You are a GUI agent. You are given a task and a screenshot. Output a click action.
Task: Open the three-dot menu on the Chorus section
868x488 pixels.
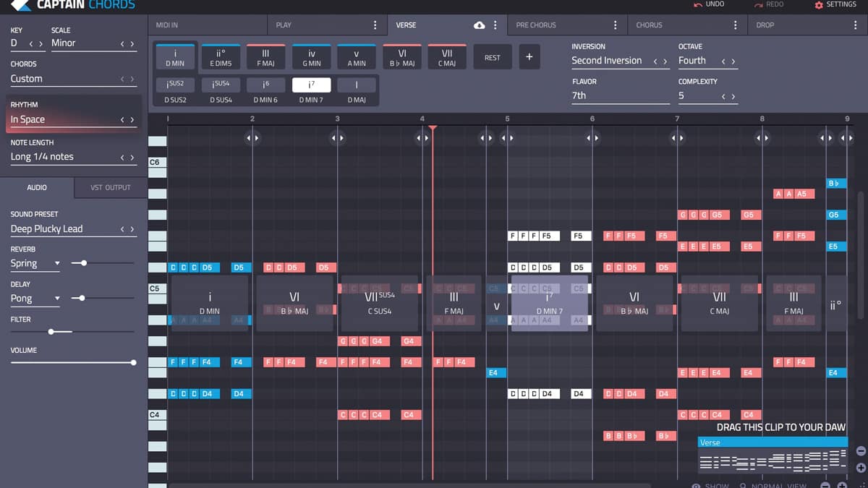coord(736,25)
